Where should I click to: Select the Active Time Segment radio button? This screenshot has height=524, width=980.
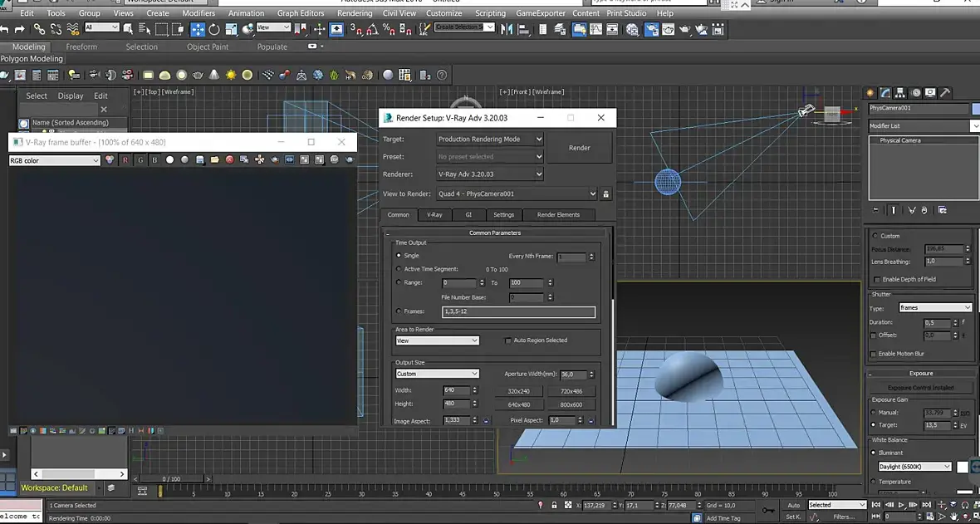coord(399,269)
